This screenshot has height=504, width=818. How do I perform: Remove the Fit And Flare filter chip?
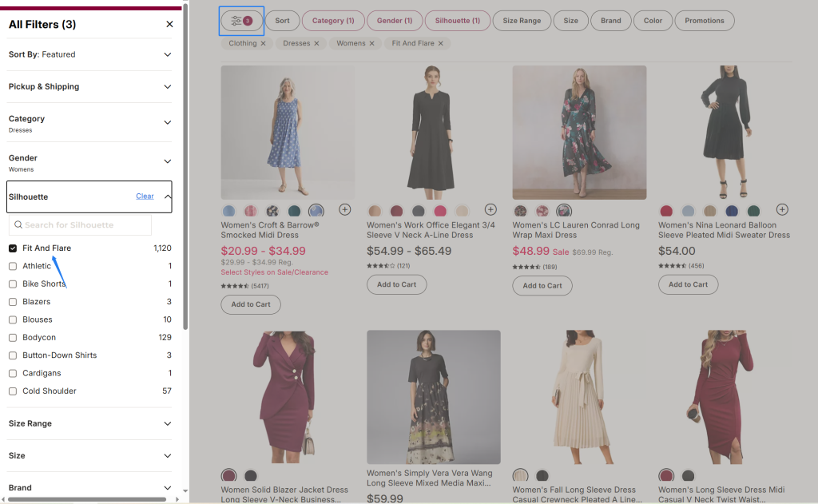(440, 43)
